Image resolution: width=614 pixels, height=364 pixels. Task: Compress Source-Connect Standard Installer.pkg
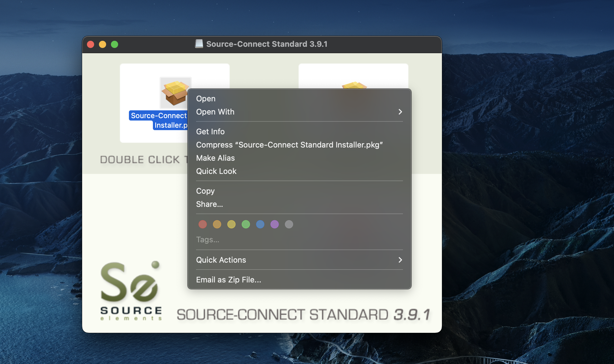pyautogui.click(x=289, y=145)
